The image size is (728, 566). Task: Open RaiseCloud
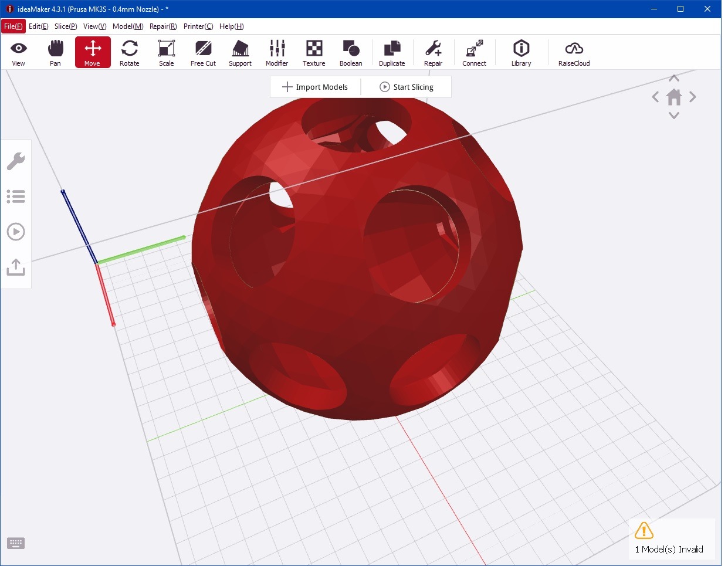click(x=574, y=53)
